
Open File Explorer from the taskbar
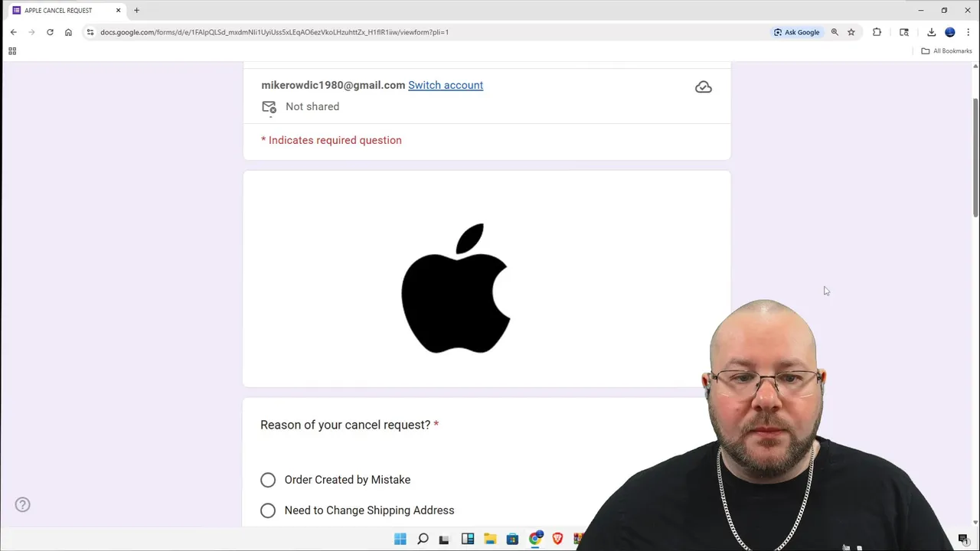click(x=490, y=539)
